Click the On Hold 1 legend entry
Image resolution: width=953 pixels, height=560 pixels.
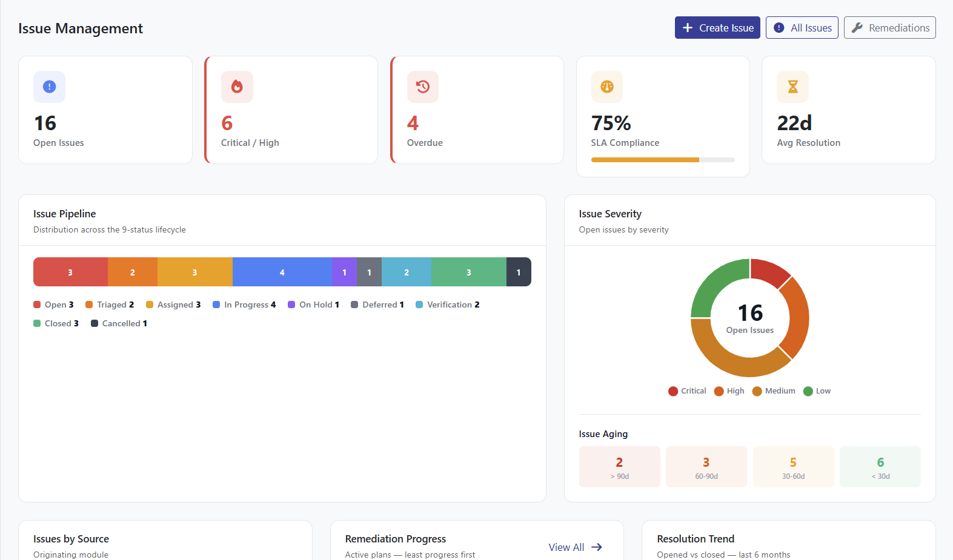[313, 305]
